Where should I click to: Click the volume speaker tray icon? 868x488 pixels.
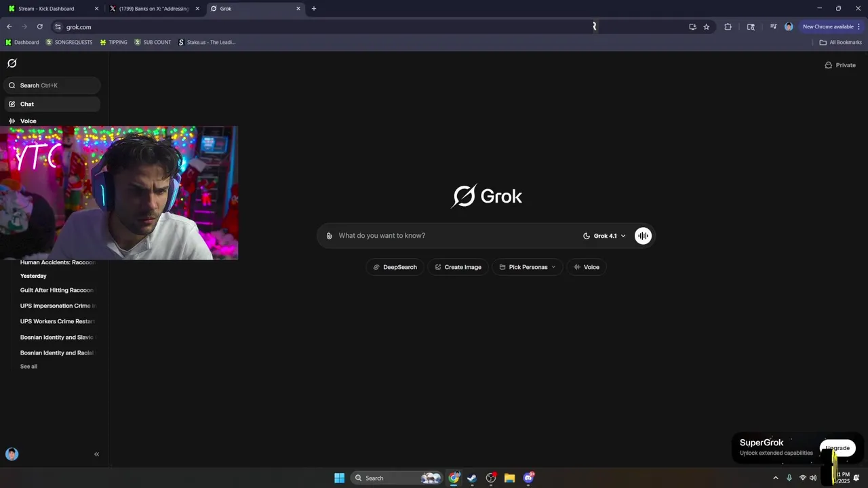click(x=813, y=478)
